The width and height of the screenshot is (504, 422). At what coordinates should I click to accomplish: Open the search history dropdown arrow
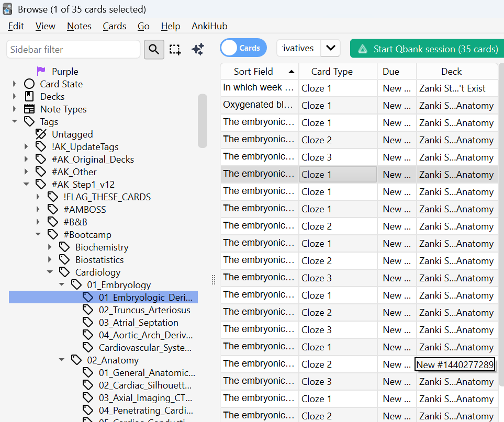tap(330, 48)
